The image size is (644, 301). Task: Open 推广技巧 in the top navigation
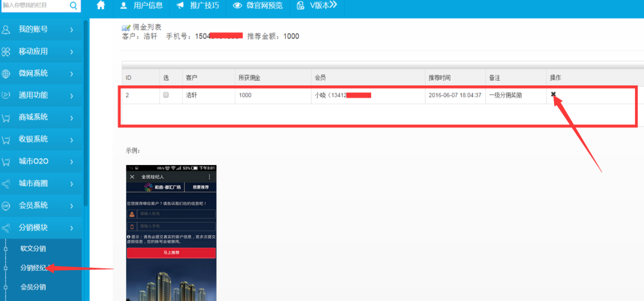[198, 6]
